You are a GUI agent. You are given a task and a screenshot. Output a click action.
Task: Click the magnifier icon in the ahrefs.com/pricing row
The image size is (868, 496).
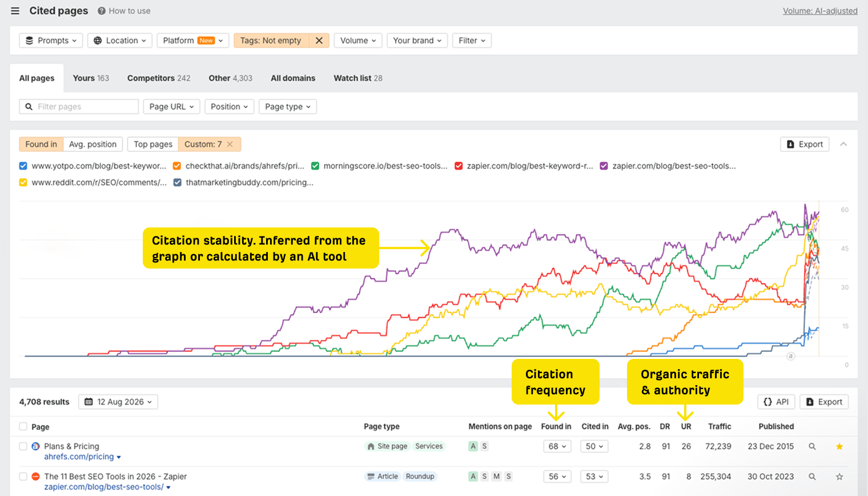pos(812,446)
